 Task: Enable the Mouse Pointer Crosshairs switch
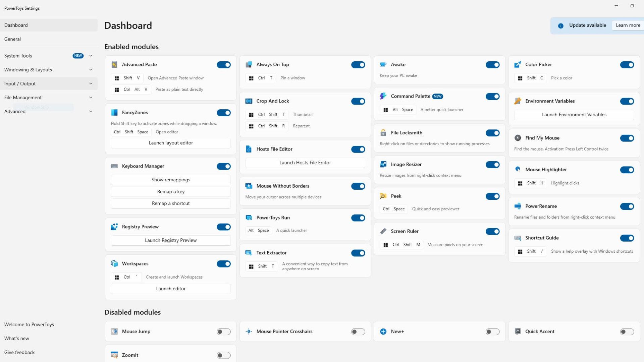point(358,331)
